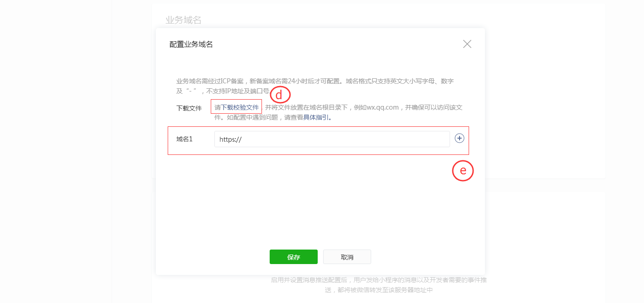Click the 取消 button
The width and height of the screenshot is (644, 303).
tap(347, 257)
